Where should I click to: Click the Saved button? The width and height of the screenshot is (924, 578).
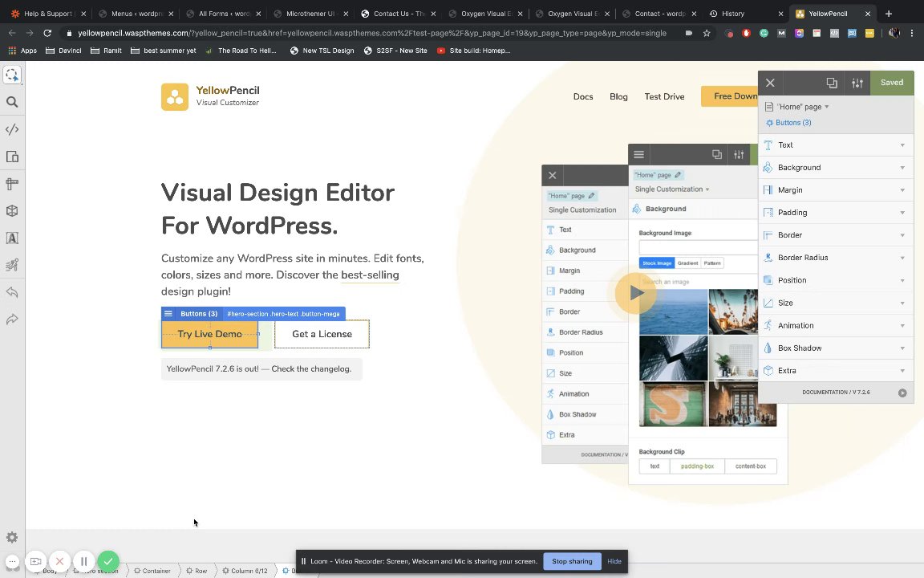coord(892,83)
